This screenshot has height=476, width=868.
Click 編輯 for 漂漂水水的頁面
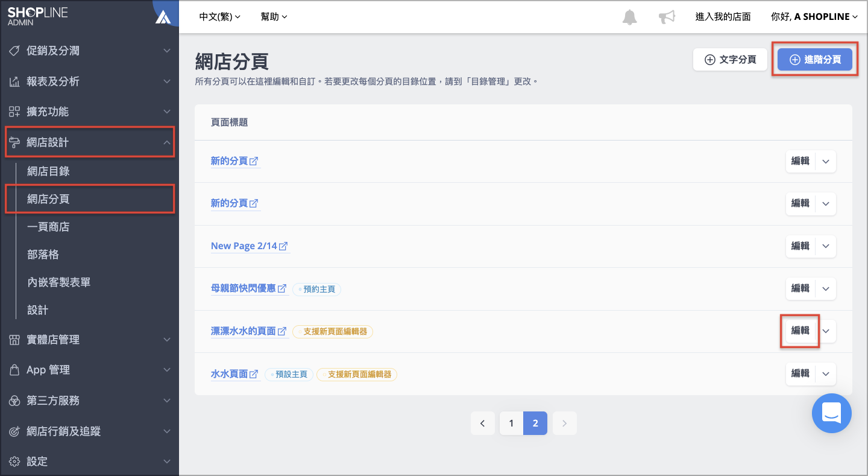(800, 331)
